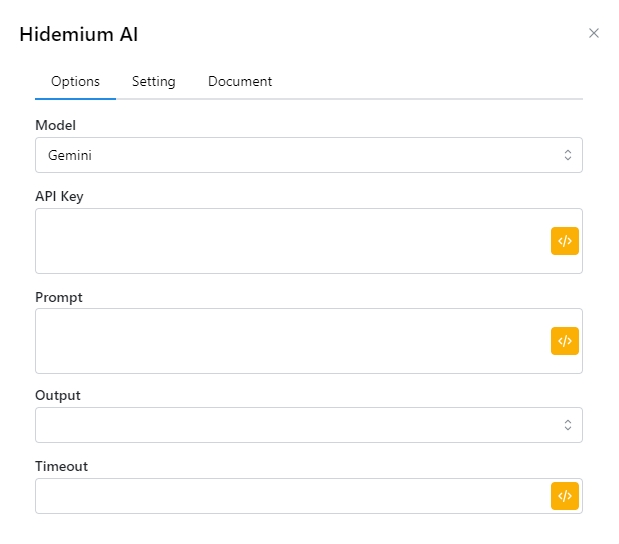The width and height of the screenshot is (619, 544).
Task: Click the API Key label text
Action: coord(59,197)
